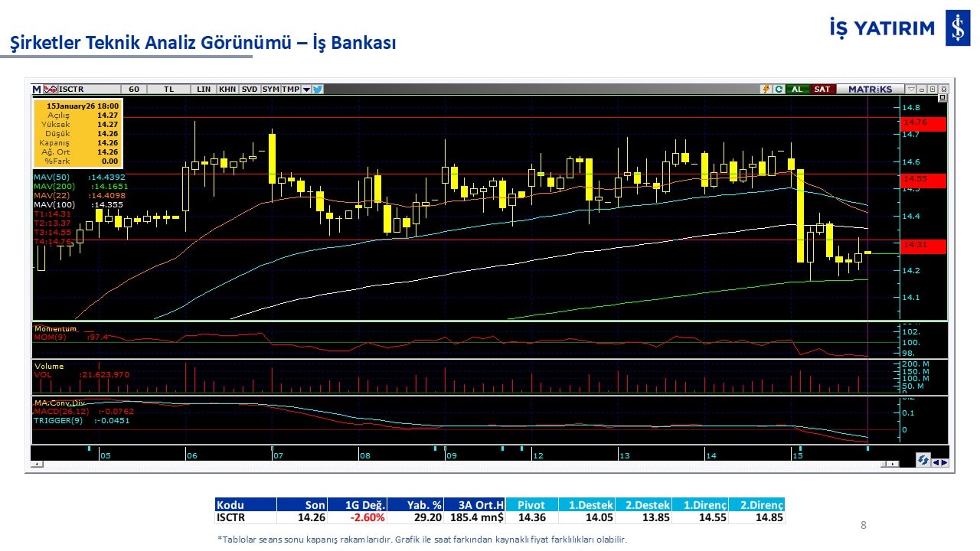Expand the triangle menu beside MATRIKS
980x551 pixels.
click(911, 89)
